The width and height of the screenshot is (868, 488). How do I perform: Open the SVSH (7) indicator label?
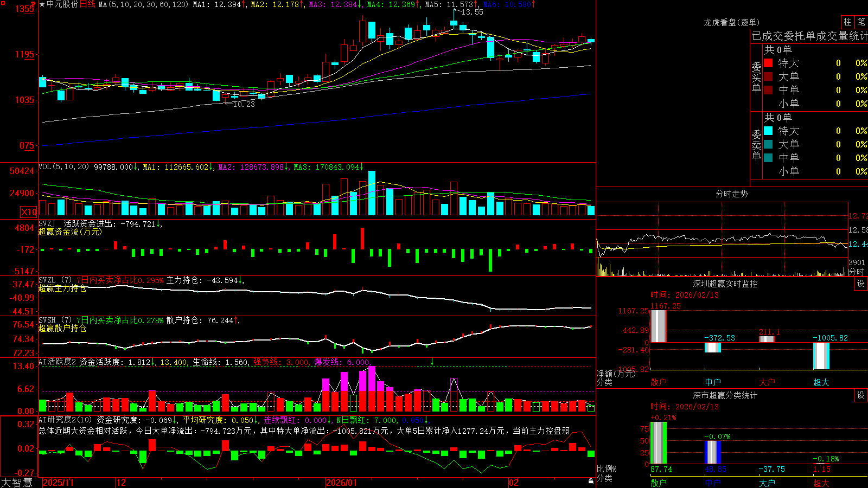coord(55,320)
